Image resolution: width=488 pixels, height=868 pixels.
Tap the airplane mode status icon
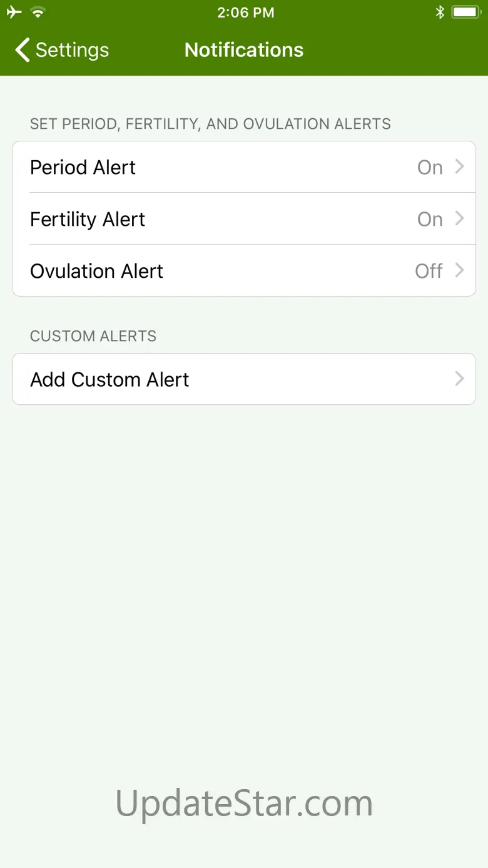tap(14, 12)
